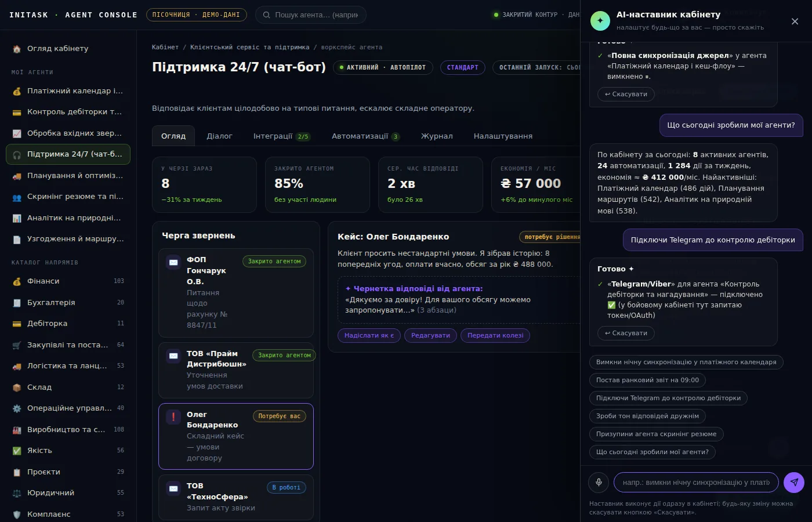Open the Юридичний scales category
Viewport: 812px width, 522px height.
point(68,493)
